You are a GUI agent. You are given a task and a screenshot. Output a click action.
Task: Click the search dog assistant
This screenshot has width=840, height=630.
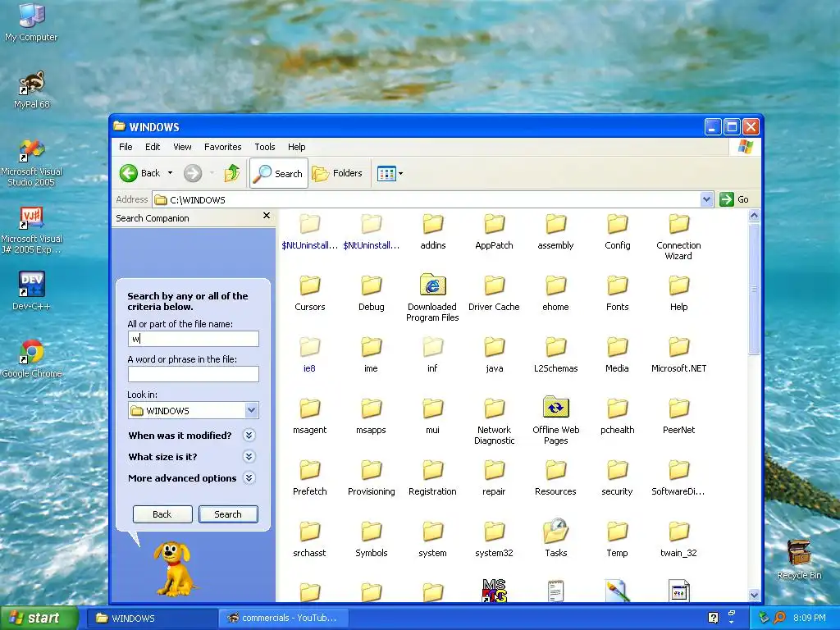(x=173, y=569)
